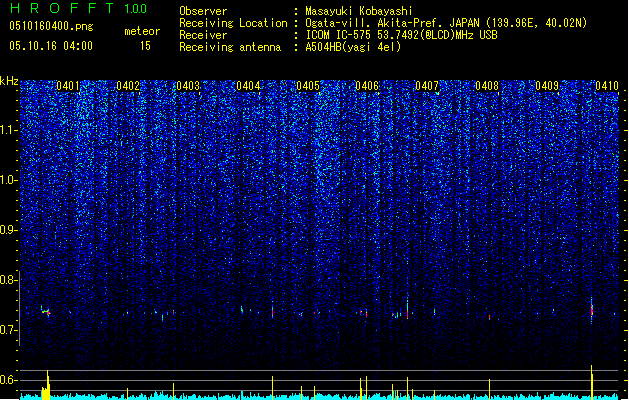
Task: Click the 0.8 frequency axis label
Action: click(x=9, y=280)
